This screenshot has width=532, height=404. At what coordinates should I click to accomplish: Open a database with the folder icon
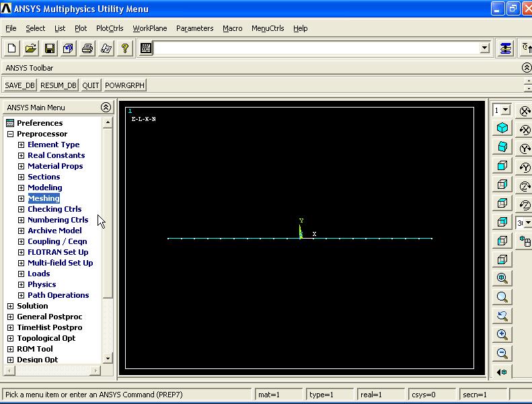tap(30, 48)
